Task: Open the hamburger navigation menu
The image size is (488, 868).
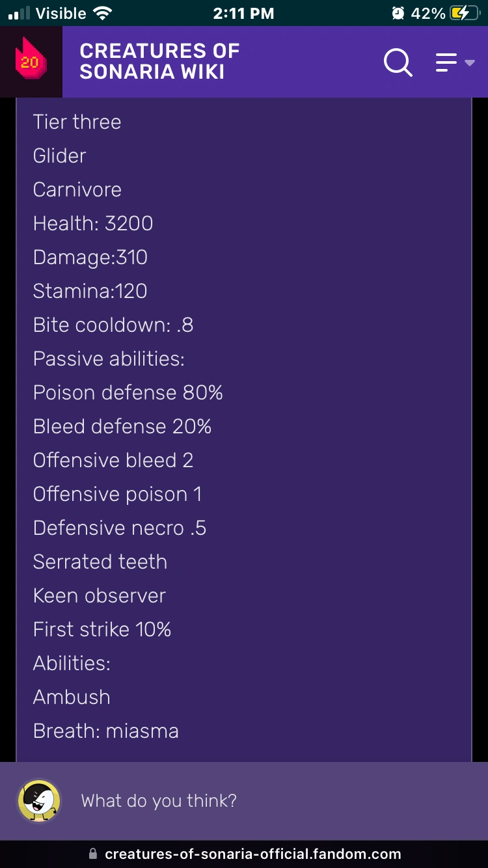Action: pyautogui.click(x=454, y=62)
